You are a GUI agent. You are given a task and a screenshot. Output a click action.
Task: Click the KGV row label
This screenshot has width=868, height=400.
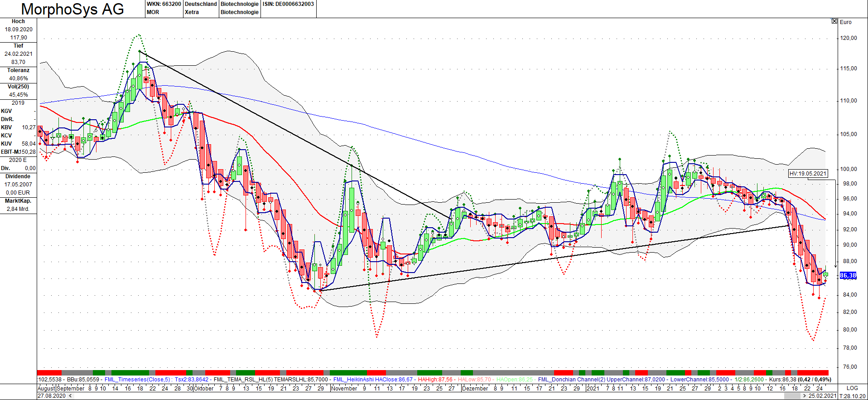click(6, 111)
